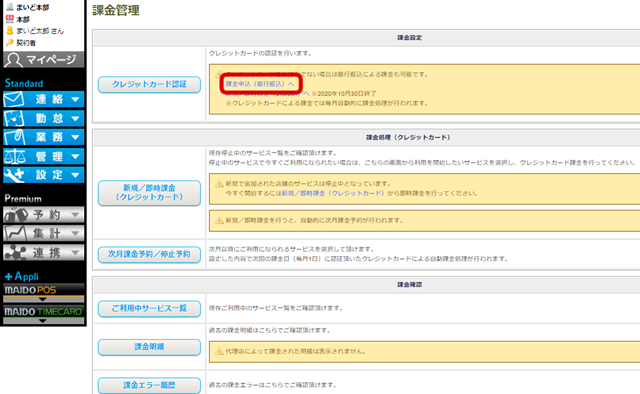Open マイページ from the sidebar

click(44, 60)
